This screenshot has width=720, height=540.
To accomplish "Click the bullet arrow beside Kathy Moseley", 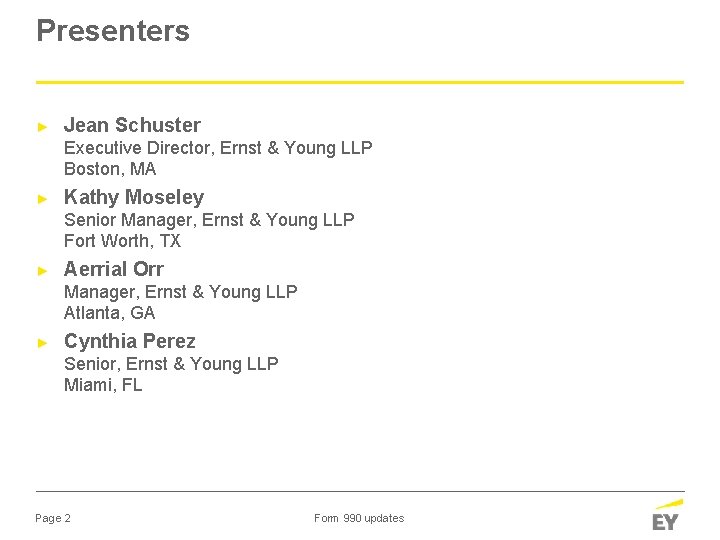I will pos(41,198).
